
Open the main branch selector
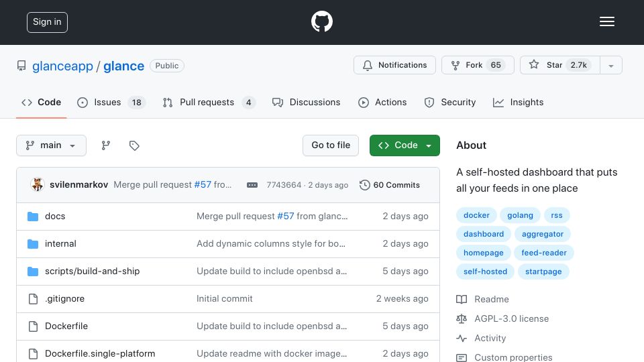point(52,145)
